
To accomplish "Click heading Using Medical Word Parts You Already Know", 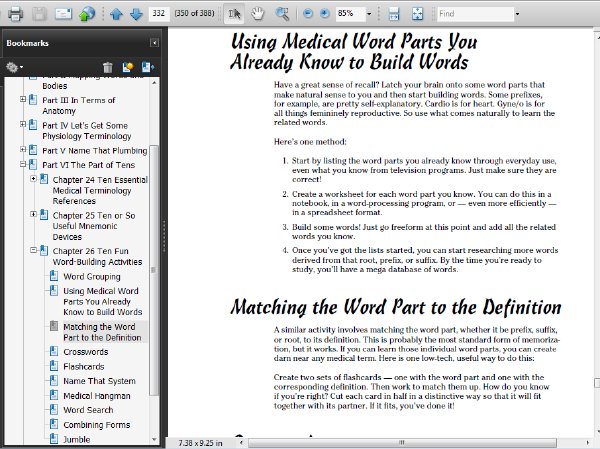I will [354, 52].
